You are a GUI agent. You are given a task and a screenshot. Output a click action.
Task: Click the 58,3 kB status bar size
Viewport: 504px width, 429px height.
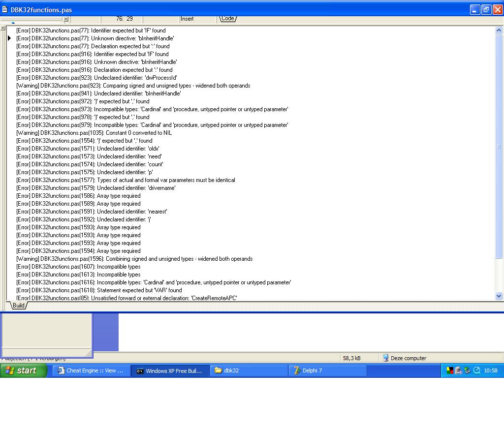pyautogui.click(x=351, y=358)
